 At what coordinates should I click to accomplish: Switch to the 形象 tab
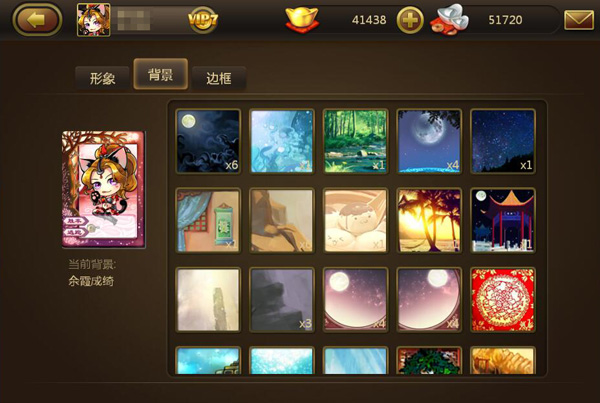pos(102,78)
